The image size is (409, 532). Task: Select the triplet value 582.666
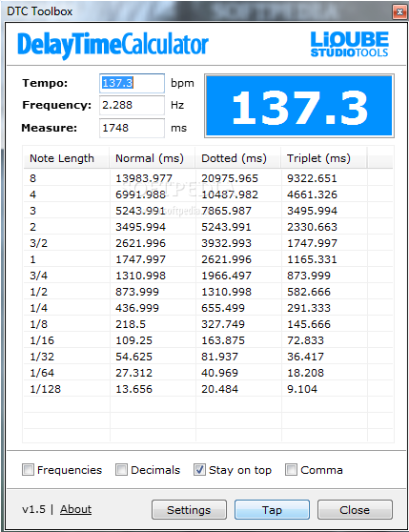point(309,292)
